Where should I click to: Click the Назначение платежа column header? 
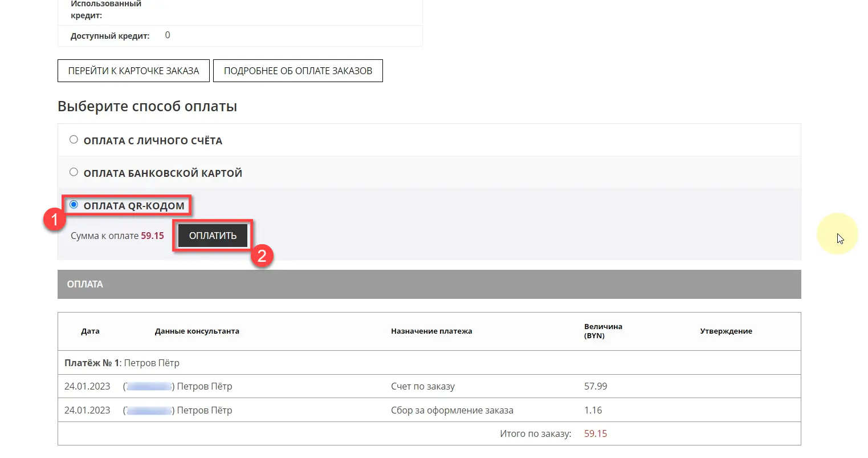pos(431,331)
